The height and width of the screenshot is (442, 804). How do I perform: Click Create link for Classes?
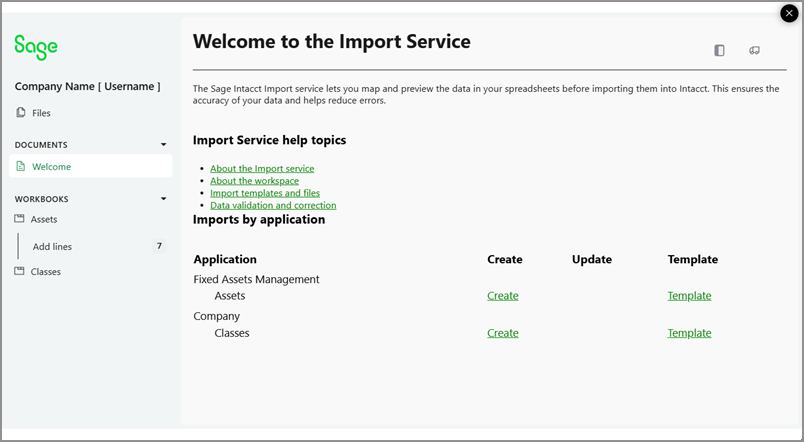pos(502,333)
